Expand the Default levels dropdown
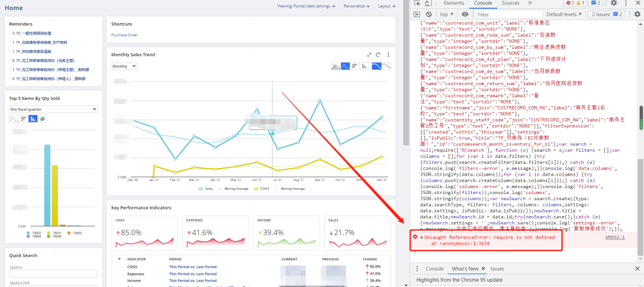Screen dimensions: 644x287 click(564, 14)
